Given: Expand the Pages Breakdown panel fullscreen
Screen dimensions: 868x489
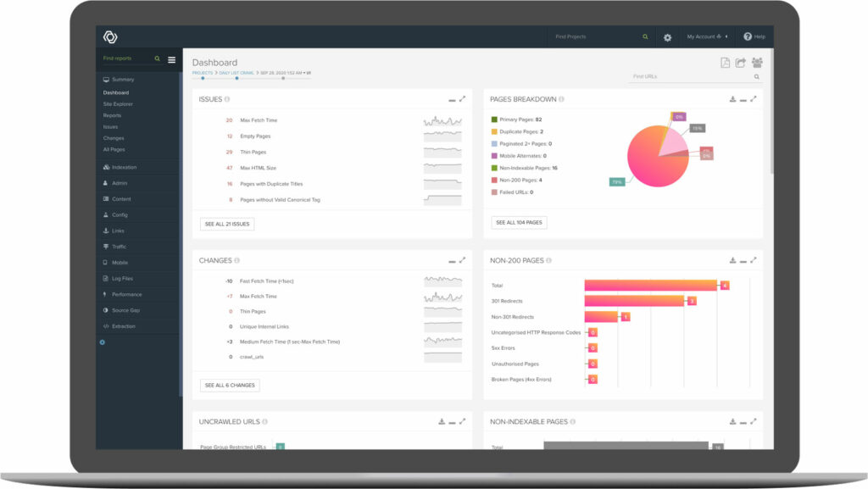Looking at the screenshot, I should (x=754, y=99).
